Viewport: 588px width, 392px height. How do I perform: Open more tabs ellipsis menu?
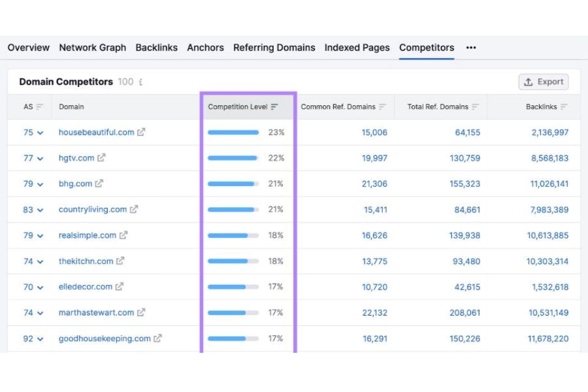[x=471, y=48]
